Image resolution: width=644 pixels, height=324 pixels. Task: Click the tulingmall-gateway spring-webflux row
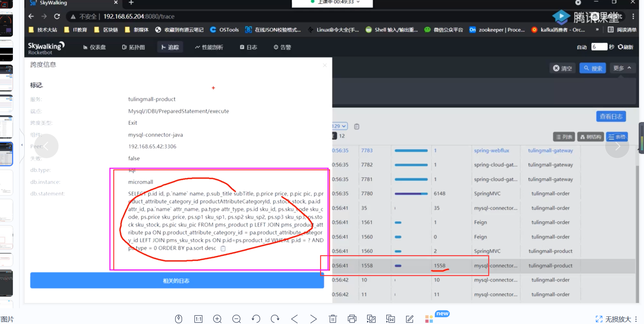click(x=483, y=151)
